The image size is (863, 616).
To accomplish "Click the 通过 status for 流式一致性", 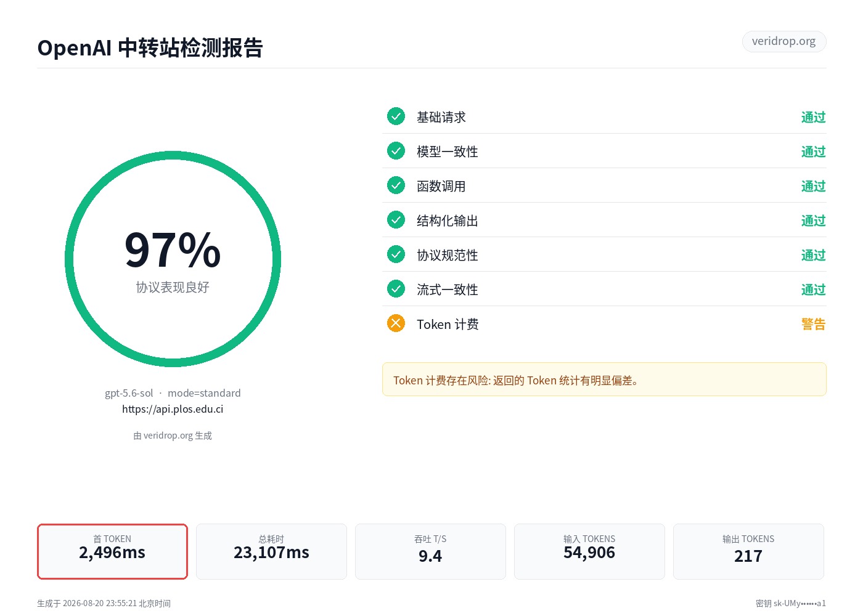I will pos(813,290).
